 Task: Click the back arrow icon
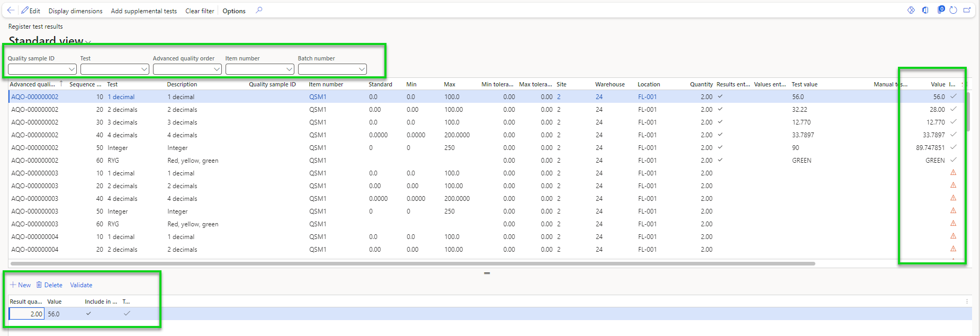[x=11, y=10]
